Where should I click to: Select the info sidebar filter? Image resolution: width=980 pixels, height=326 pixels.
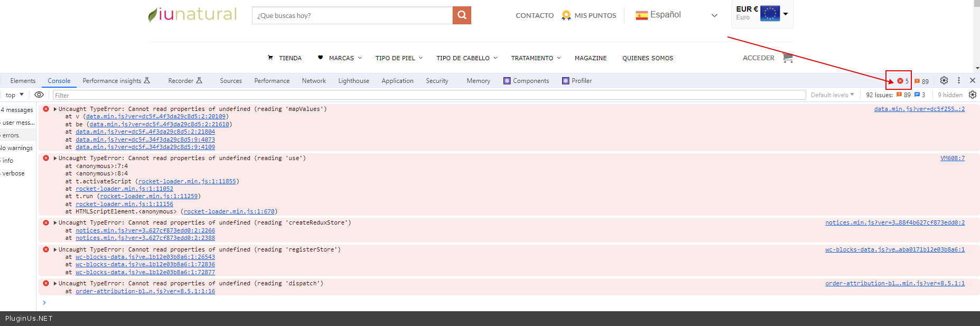coord(17,161)
